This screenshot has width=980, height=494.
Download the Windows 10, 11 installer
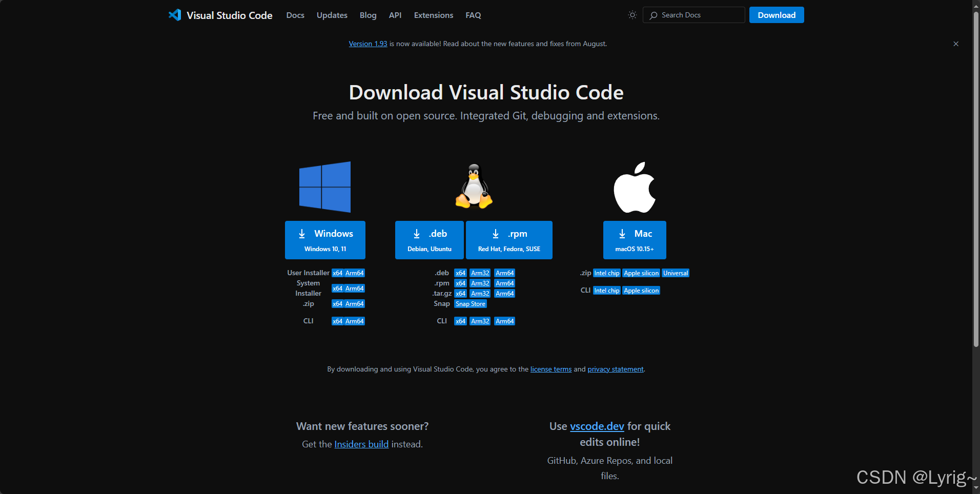click(325, 240)
